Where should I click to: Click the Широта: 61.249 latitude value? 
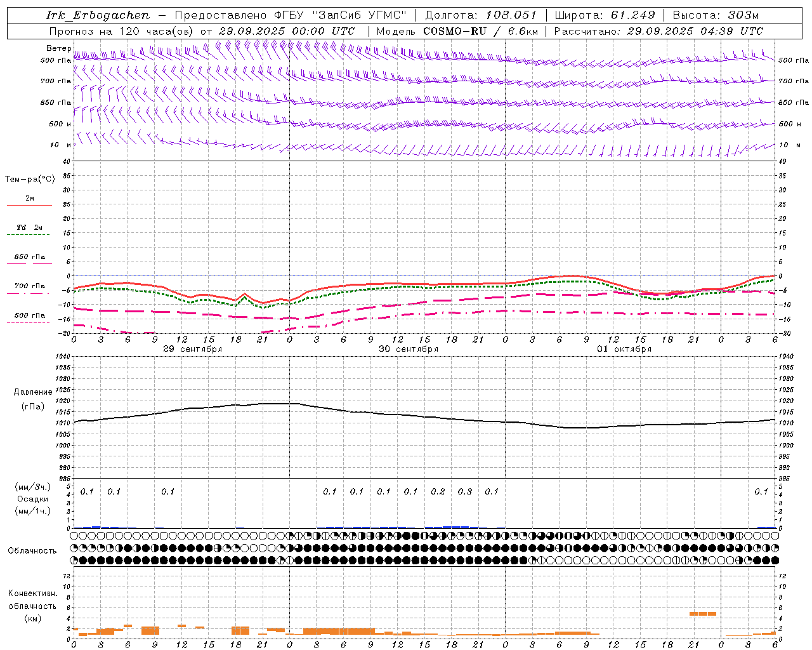[605, 15]
